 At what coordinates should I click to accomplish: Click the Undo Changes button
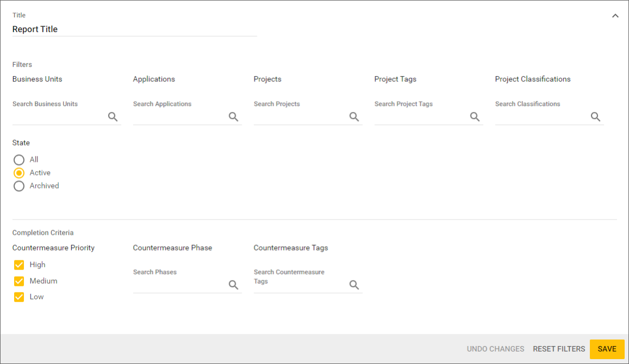tap(495, 349)
